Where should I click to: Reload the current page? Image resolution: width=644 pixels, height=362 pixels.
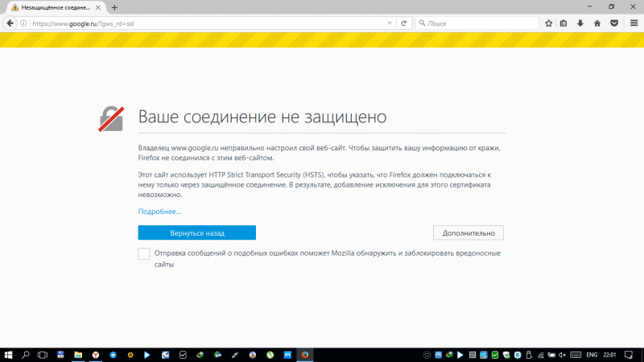(404, 23)
